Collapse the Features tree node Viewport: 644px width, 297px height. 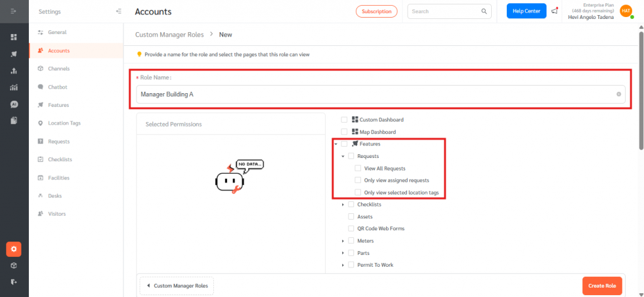[x=336, y=144]
